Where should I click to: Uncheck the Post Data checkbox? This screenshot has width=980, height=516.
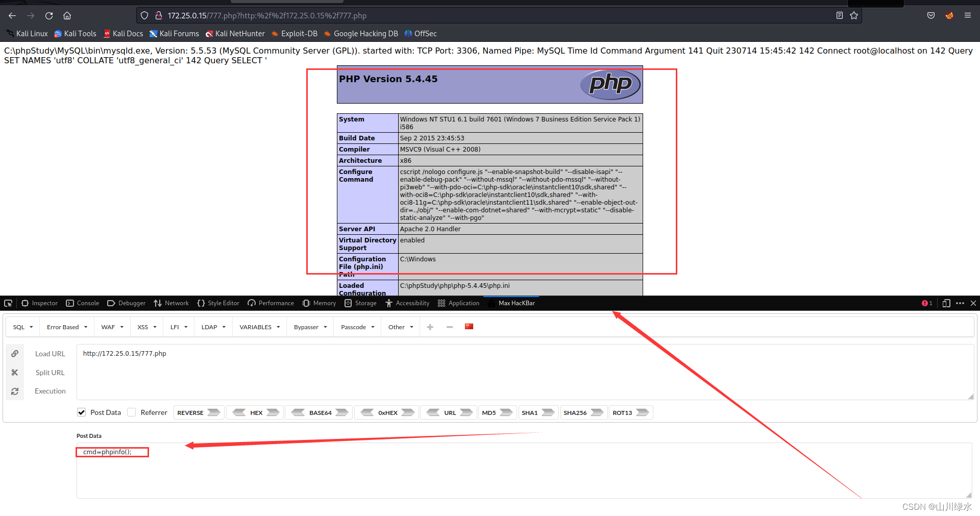coord(81,412)
